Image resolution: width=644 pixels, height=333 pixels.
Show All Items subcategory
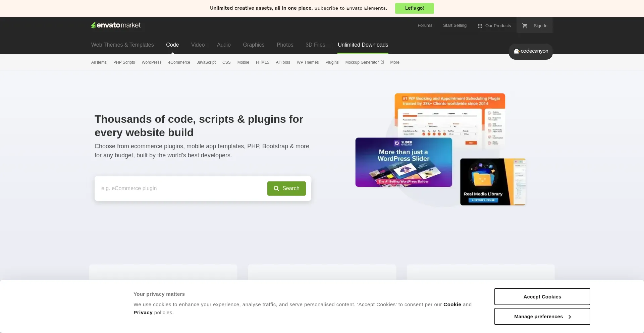(x=99, y=62)
